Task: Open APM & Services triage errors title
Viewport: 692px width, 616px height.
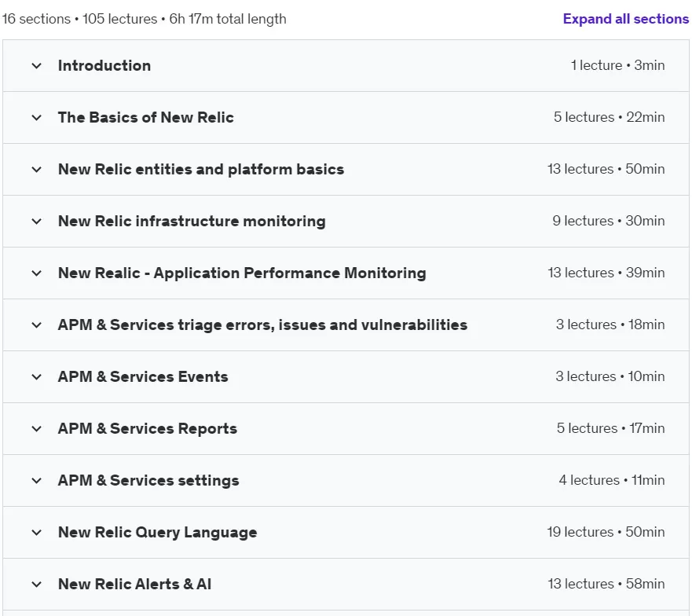Action: tap(262, 325)
